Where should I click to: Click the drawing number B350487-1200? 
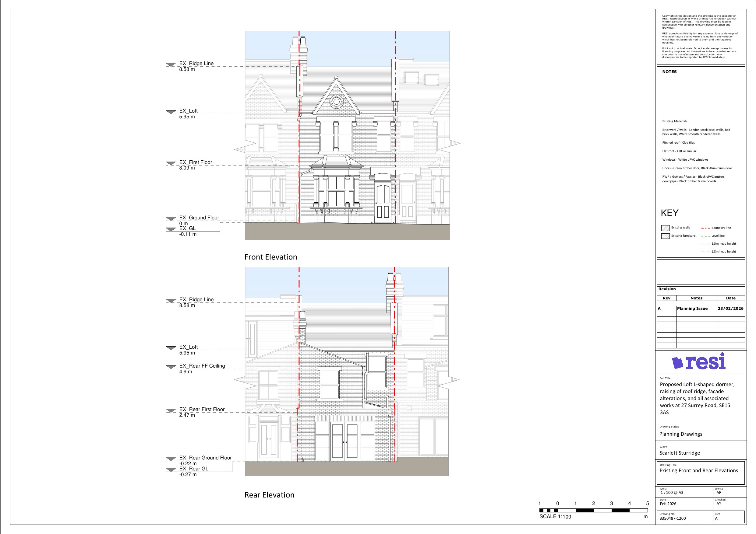(672, 518)
